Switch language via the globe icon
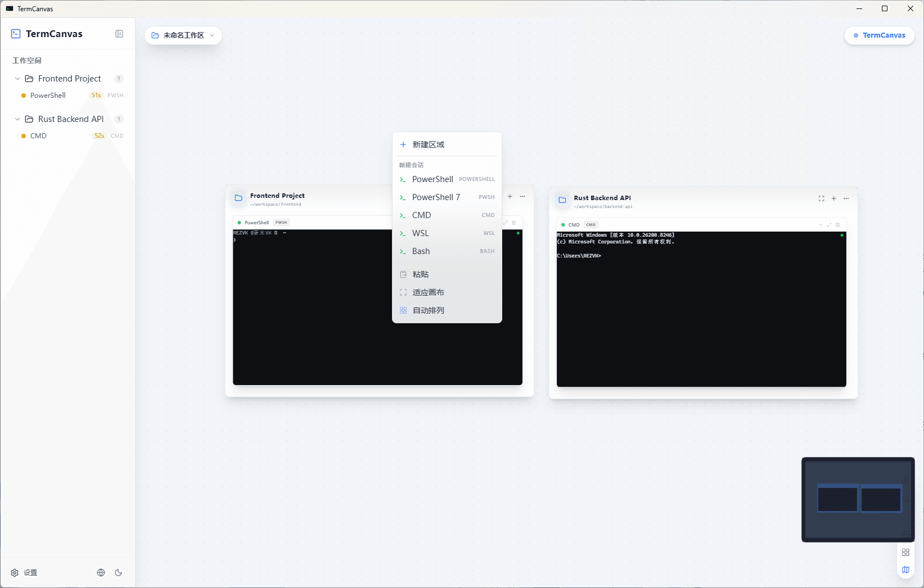This screenshot has height=588, width=924. pyautogui.click(x=101, y=572)
